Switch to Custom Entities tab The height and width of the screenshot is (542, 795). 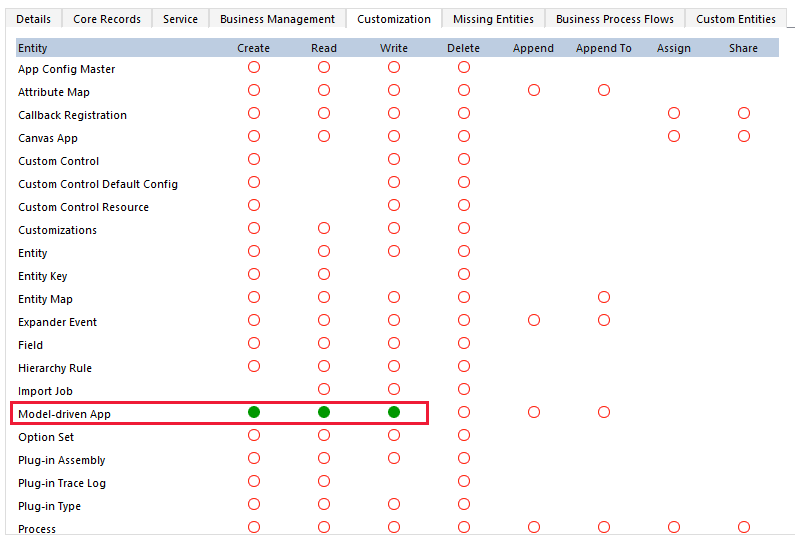(736, 19)
